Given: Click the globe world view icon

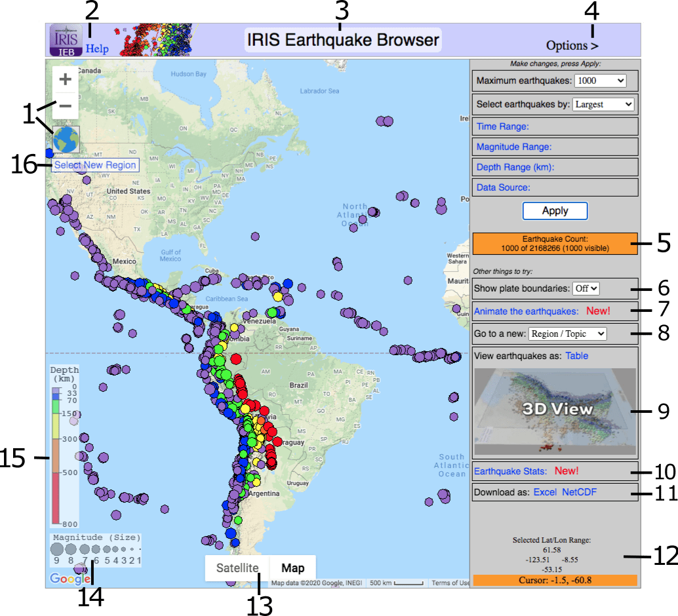Looking at the screenshot, I should pos(66,139).
